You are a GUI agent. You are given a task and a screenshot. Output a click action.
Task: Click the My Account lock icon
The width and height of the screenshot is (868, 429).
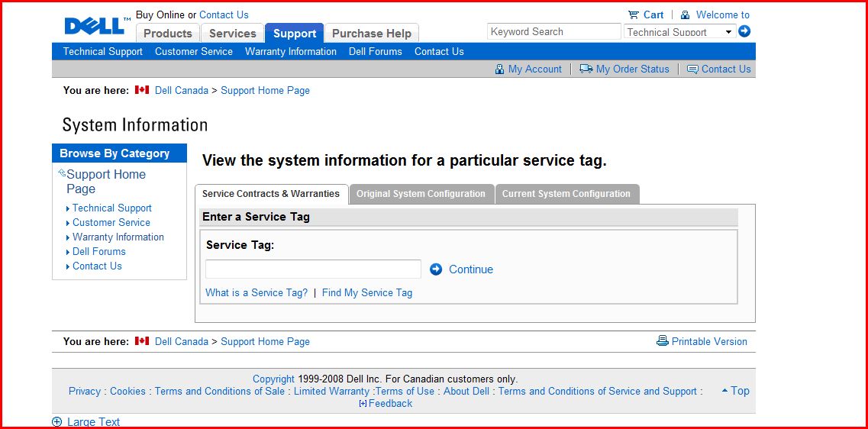coord(499,69)
